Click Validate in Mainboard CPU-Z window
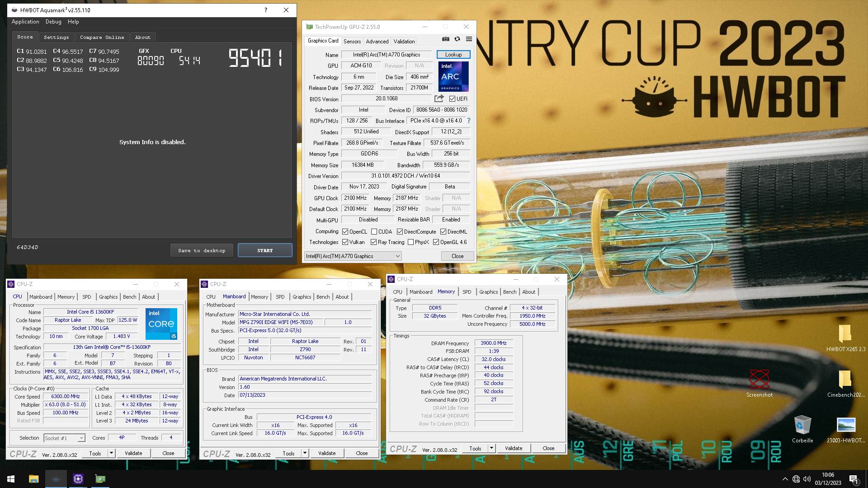The image size is (868, 488). [327, 453]
